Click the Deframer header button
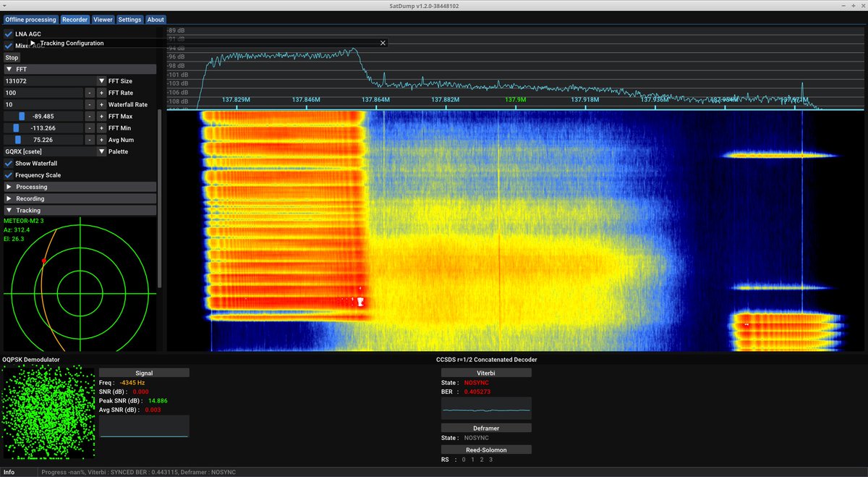868x477 pixels. click(x=486, y=428)
